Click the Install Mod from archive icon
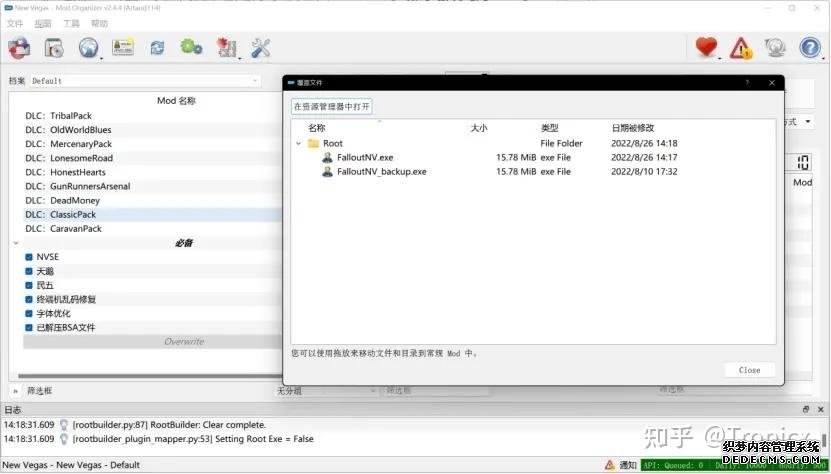The width and height of the screenshot is (831, 474). (x=19, y=47)
